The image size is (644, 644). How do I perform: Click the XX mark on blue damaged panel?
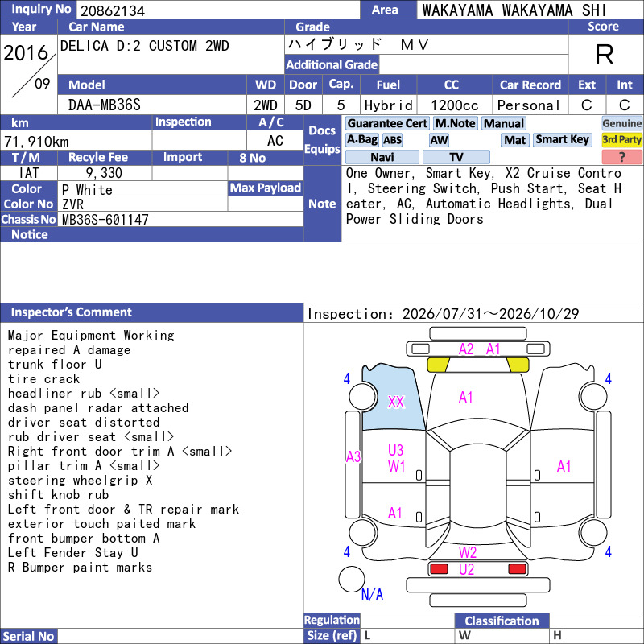(x=396, y=402)
